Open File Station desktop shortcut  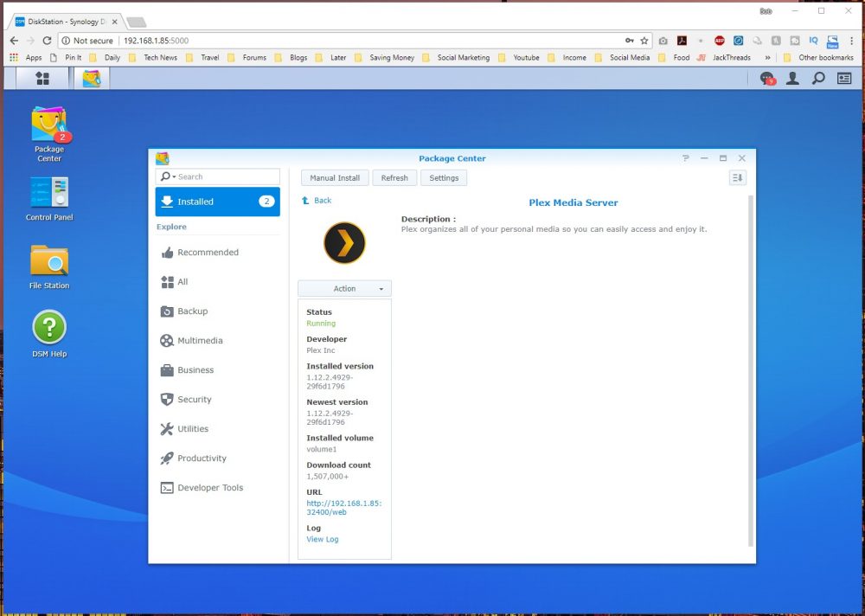click(x=49, y=267)
